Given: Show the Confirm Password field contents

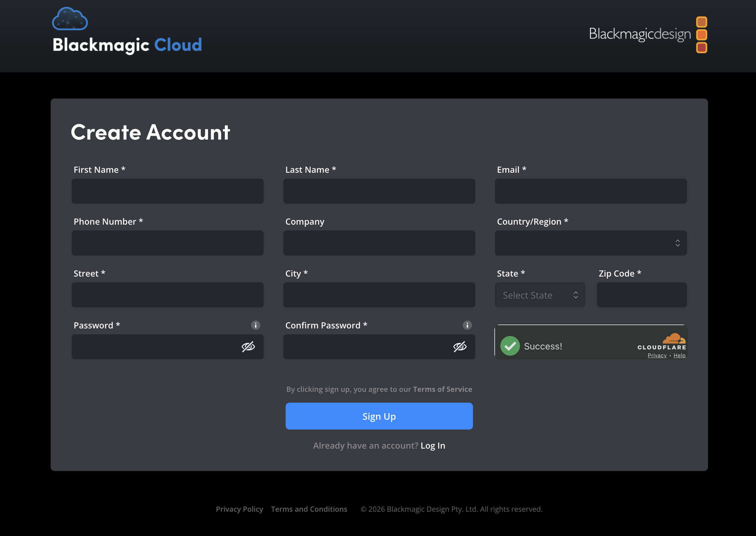Looking at the screenshot, I should [460, 346].
